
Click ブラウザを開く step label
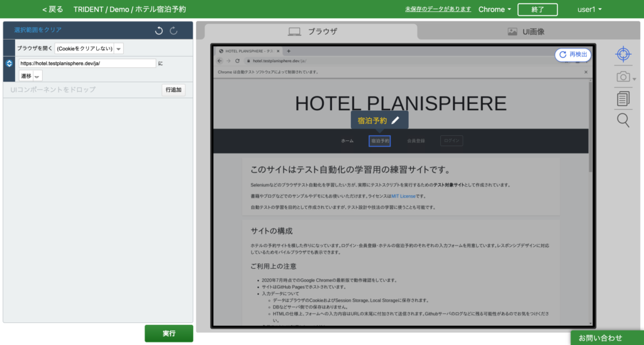coord(35,48)
